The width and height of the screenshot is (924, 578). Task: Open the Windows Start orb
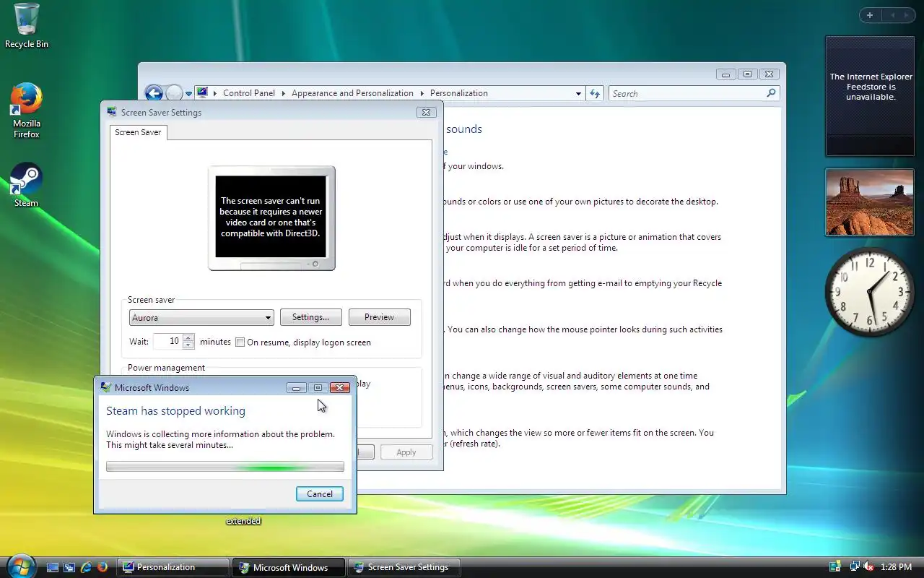click(20, 566)
